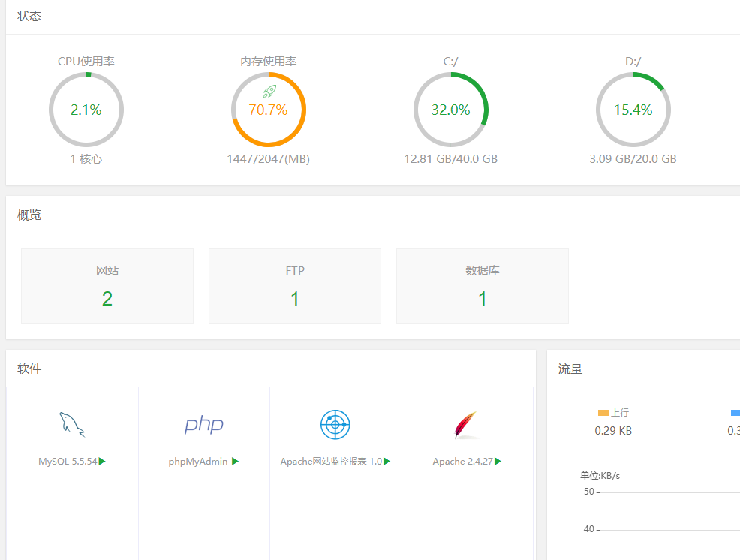740x560 pixels.
Task: Click the Apache feather icon
Action: click(466, 424)
